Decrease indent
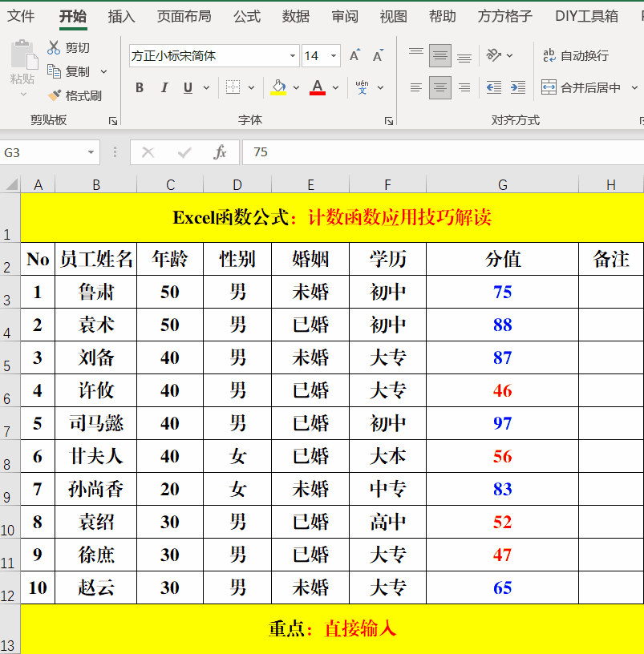The height and width of the screenshot is (654, 644). click(x=494, y=87)
